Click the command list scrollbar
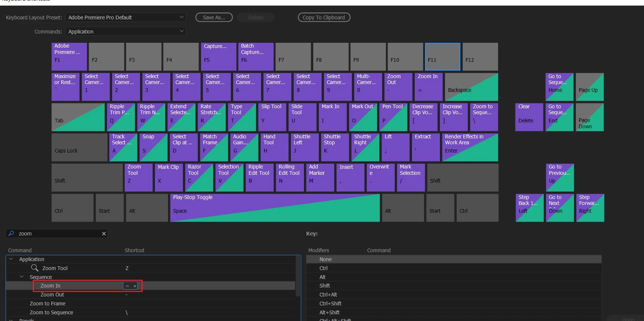 [298, 276]
